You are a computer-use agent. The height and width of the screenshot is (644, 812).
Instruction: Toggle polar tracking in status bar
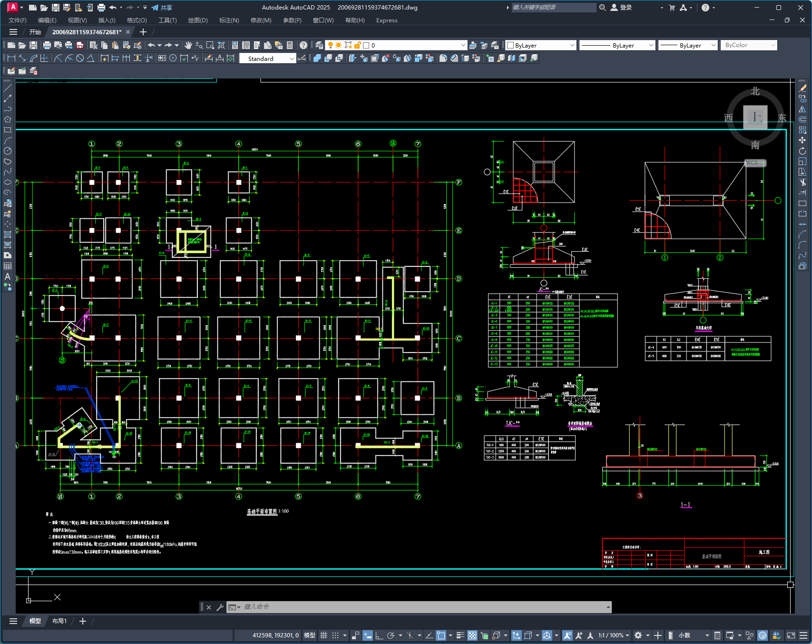pyautogui.click(x=391, y=635)
